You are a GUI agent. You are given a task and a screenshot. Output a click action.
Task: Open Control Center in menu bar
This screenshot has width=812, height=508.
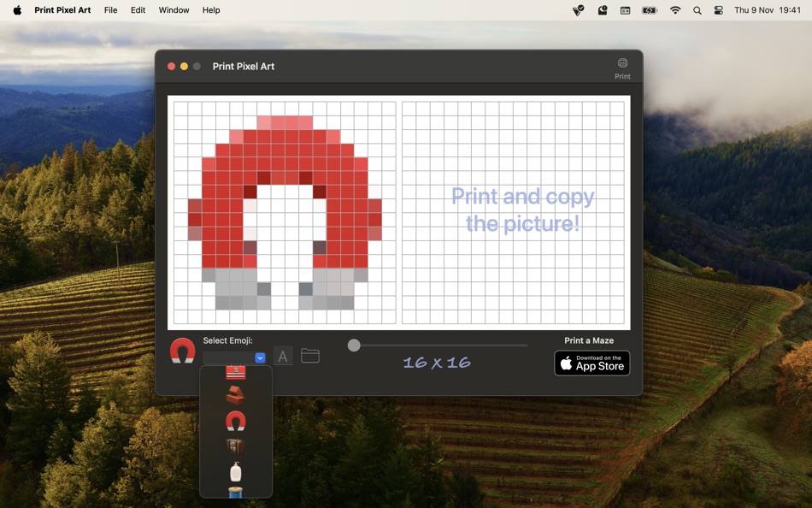(x=718, y=10)
